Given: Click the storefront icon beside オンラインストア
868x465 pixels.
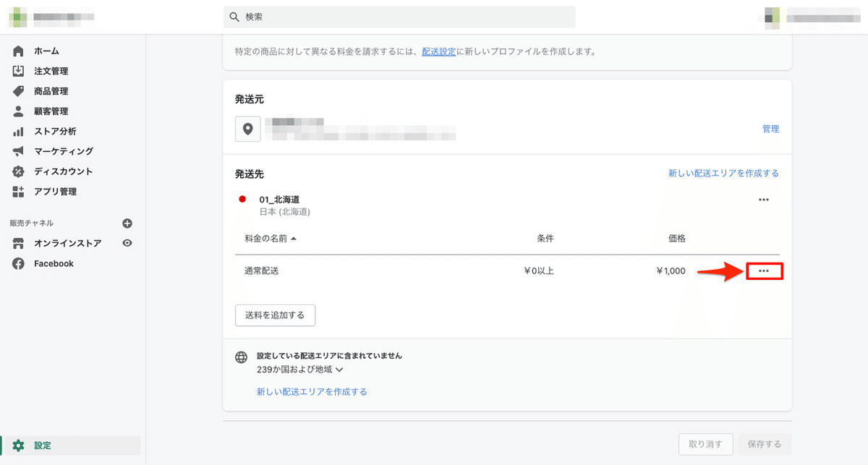Looking at the screenshot, I should point(19,244).
